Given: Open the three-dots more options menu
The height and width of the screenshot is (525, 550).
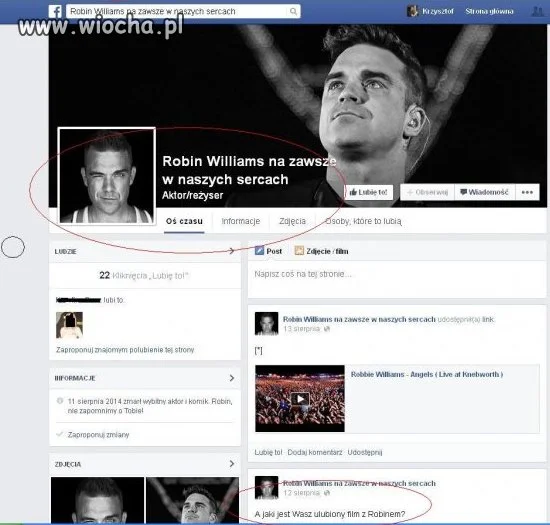Looking at the screenshot, I should click(527, 192).
